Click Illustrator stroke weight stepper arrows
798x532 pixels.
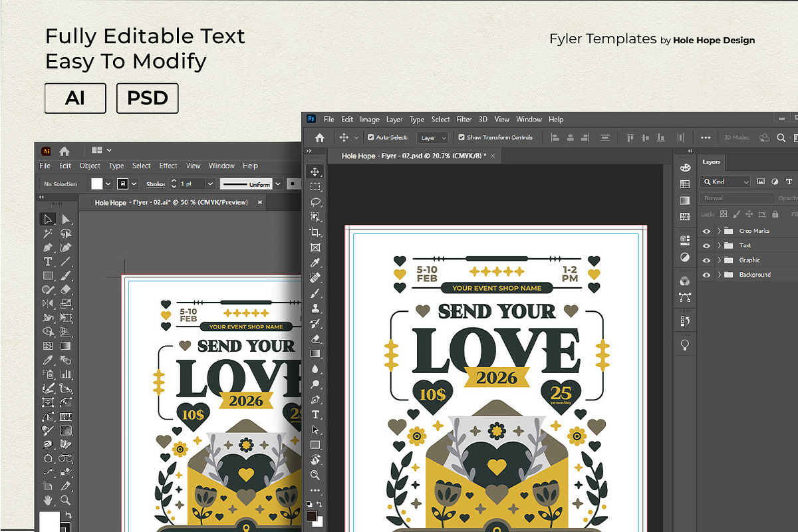coord(174,184)
